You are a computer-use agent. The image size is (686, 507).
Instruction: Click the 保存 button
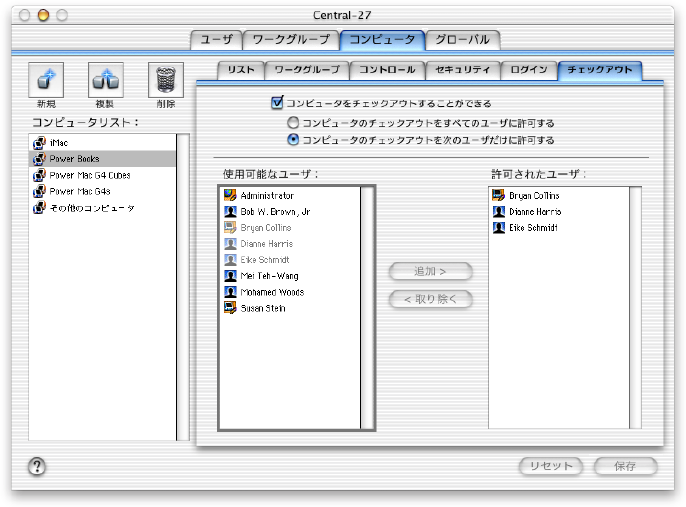click(625, 466)
